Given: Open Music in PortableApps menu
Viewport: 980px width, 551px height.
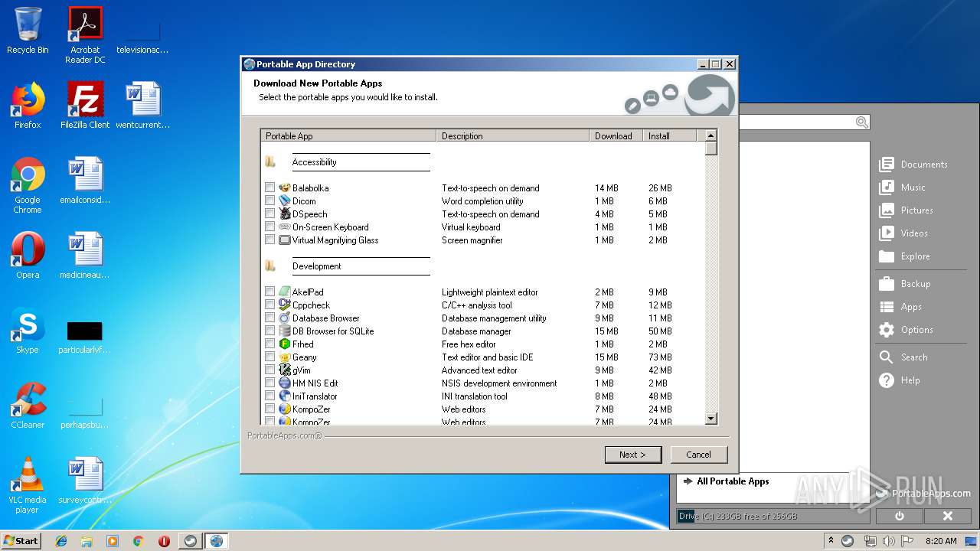Looking at the screenshot, I should tap(903, 187).
